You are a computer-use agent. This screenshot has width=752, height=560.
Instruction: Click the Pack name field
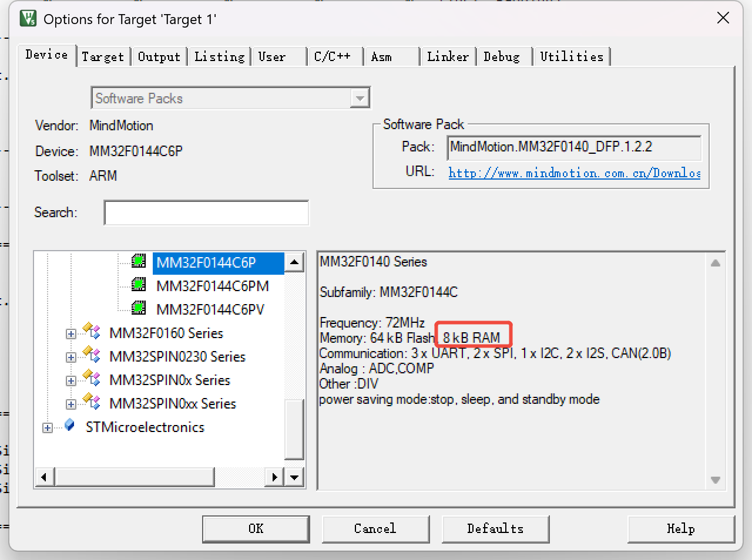click(x=574, y=147)
